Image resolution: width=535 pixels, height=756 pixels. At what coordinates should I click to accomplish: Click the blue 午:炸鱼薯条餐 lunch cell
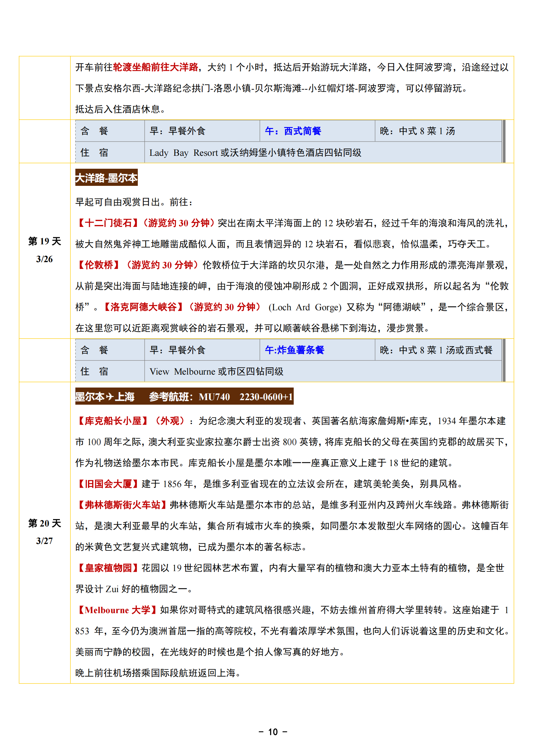295,350
